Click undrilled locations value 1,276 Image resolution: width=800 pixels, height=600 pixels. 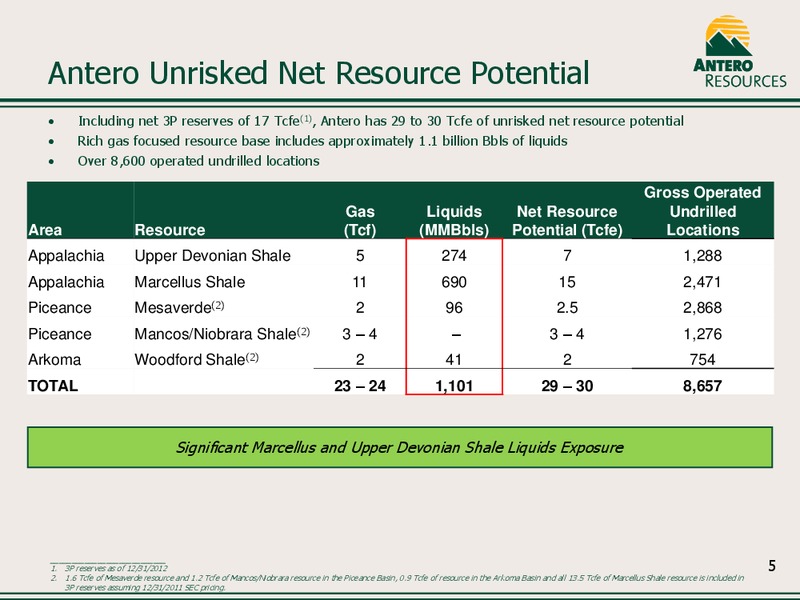(x=703, y=334)
